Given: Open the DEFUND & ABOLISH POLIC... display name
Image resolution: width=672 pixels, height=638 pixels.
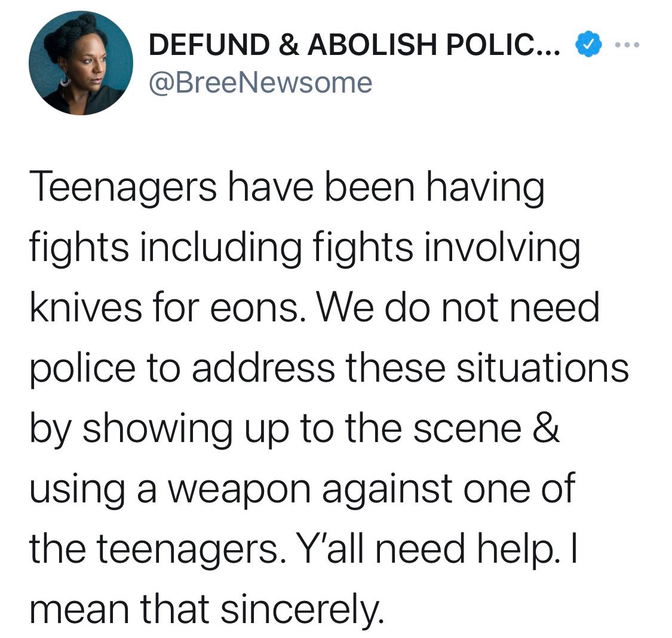Looking at the screenshot, I should click(x=354, y=45).
